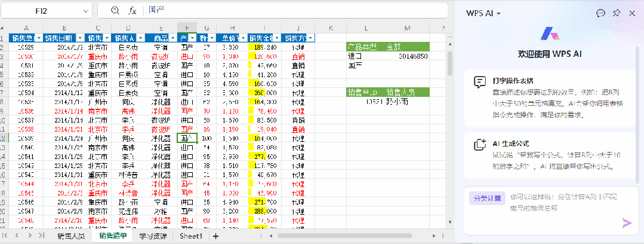Open filter dropdown on 销售单 column A header
The height and width of the screenshot is (244, 644).
click(39, 38)
